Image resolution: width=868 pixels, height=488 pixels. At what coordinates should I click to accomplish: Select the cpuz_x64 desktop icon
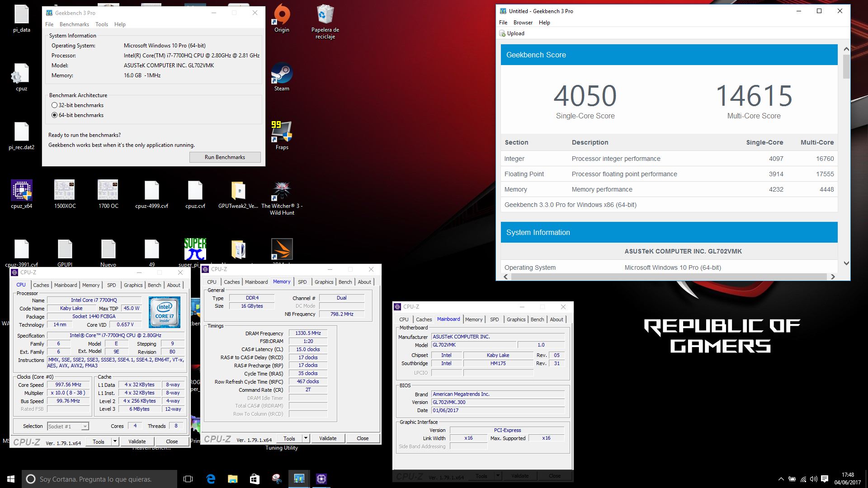[21, 194]
